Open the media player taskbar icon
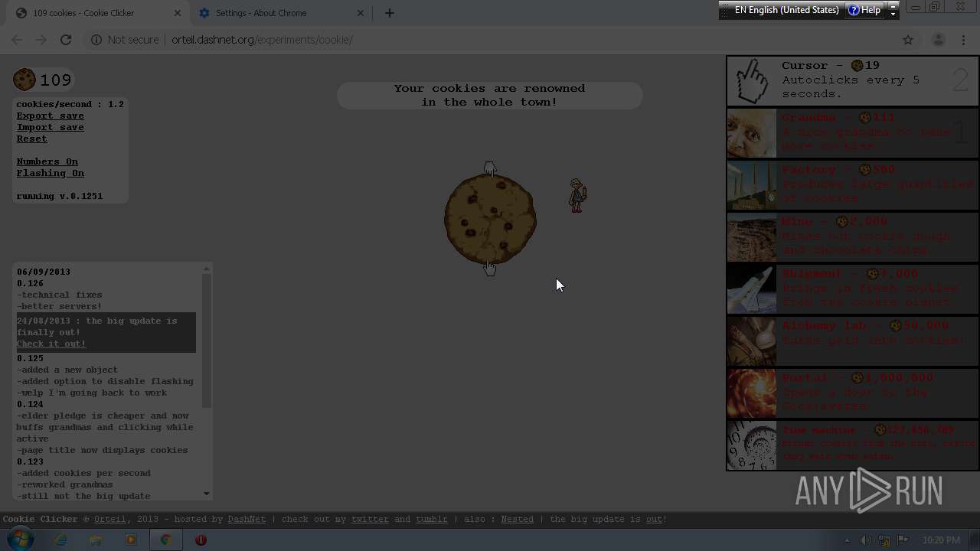980x551 pixels. click(131, 540)
